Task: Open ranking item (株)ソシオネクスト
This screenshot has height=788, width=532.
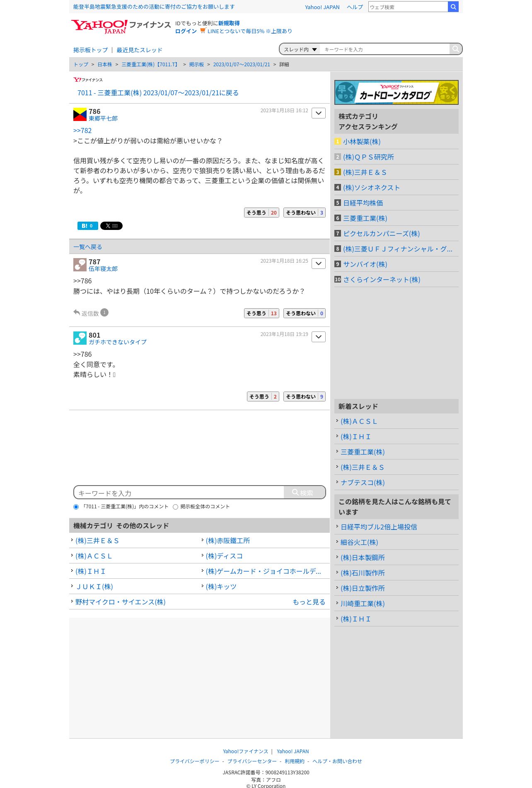Action: (371, 188)
